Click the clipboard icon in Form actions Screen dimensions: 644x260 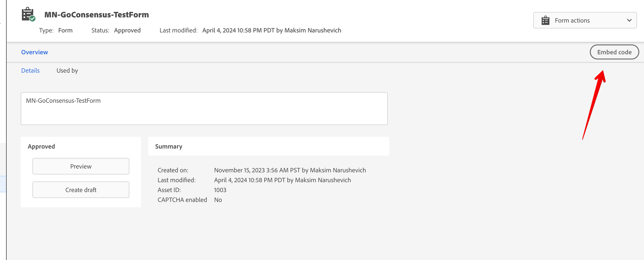click(546, 20)
